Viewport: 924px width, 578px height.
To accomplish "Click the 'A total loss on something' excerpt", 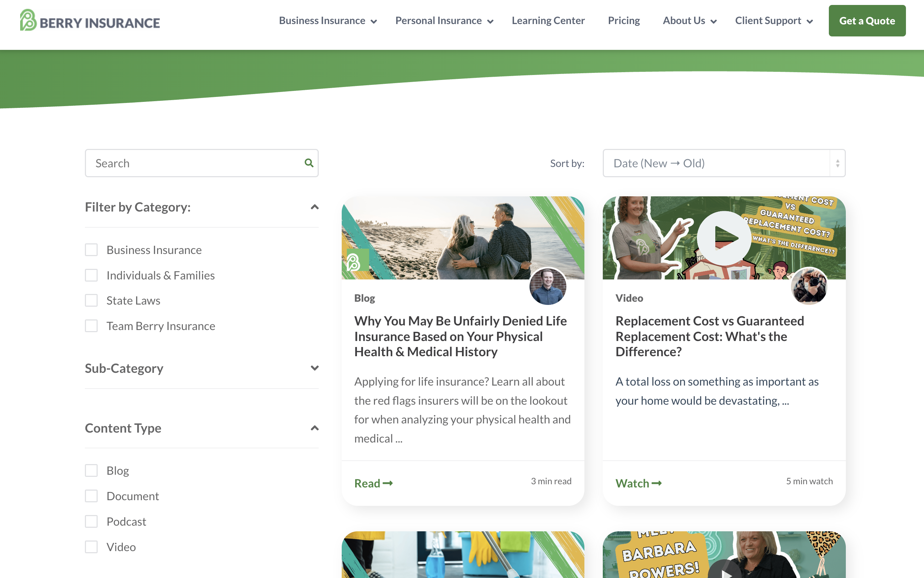I will click(717, 391).
